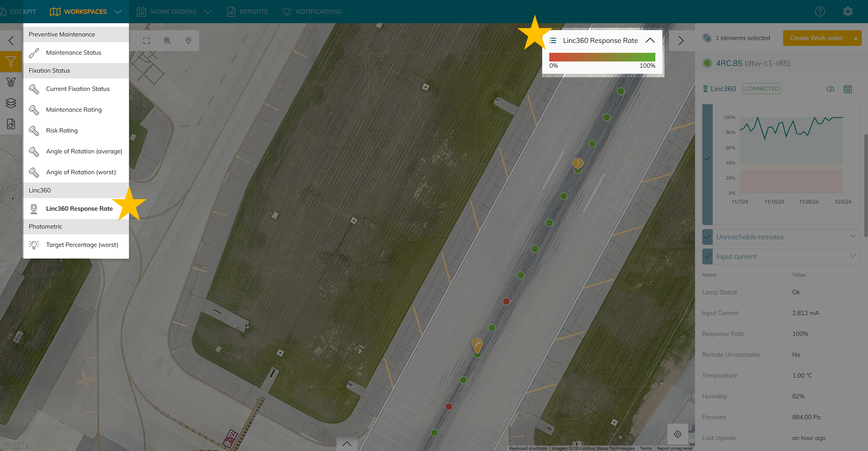Image resolution: width=868 pixels, height=451 pixels.
Task: Open the settings gear icon
Action: 848,12
